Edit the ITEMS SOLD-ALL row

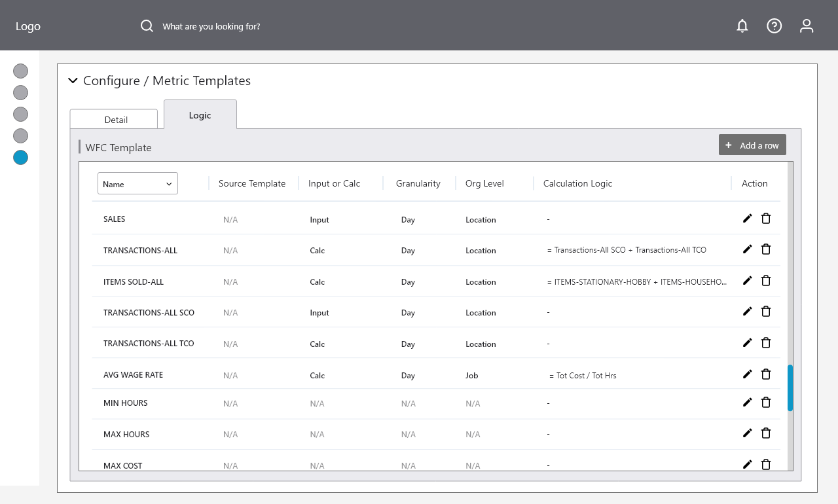[x=748, y=281]
